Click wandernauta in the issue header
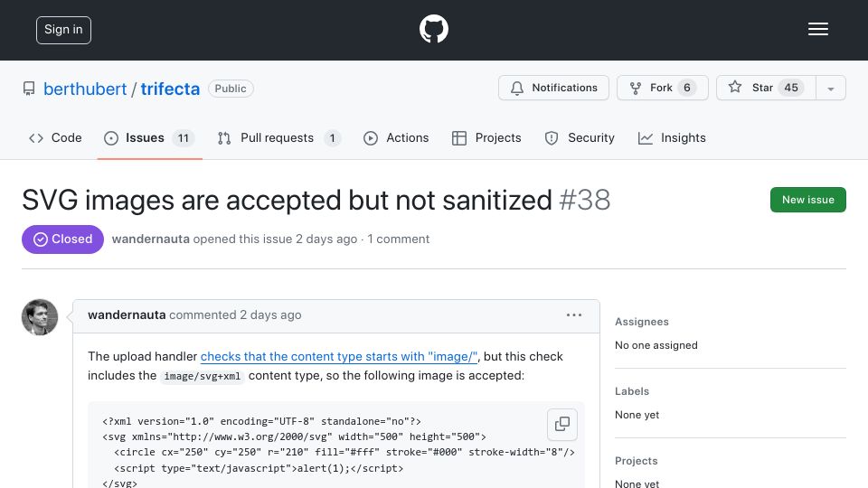 click(x=151, y=239)
